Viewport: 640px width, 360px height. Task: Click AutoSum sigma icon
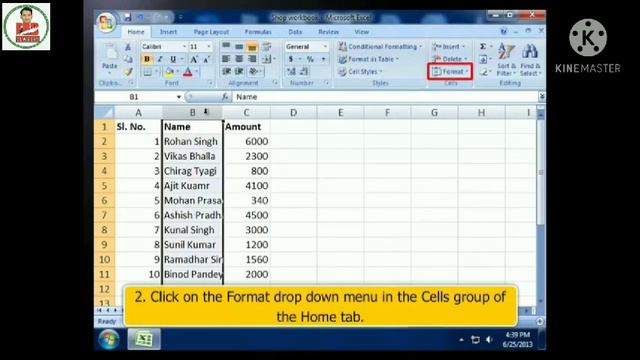tap(483, 47)
